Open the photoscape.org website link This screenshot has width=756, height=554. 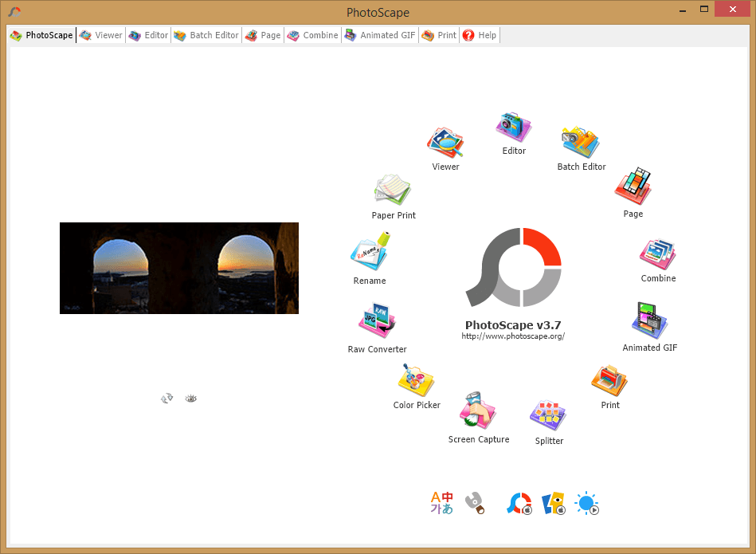tap(513, 336)
